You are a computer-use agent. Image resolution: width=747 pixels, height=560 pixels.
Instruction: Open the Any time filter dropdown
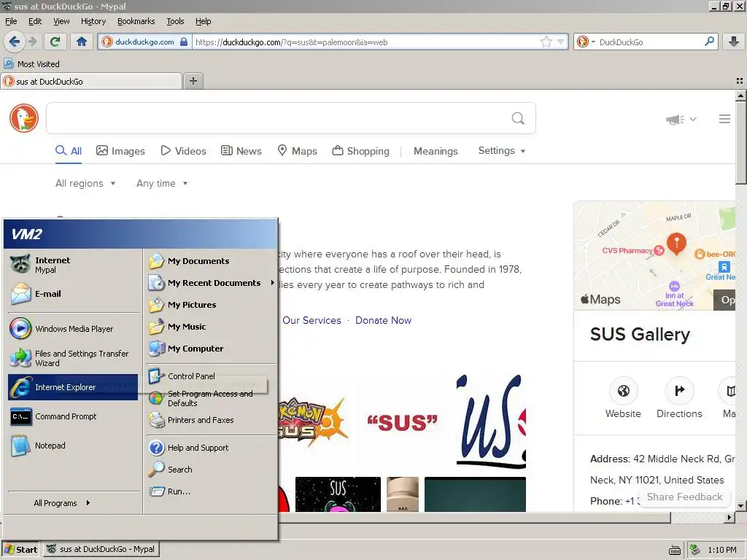point(162,183)
